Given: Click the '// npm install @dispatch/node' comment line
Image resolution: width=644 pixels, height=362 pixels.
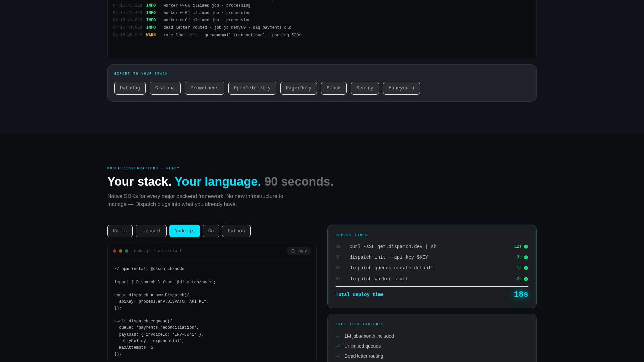Looking at the screenshot, I should click(149, 269).
